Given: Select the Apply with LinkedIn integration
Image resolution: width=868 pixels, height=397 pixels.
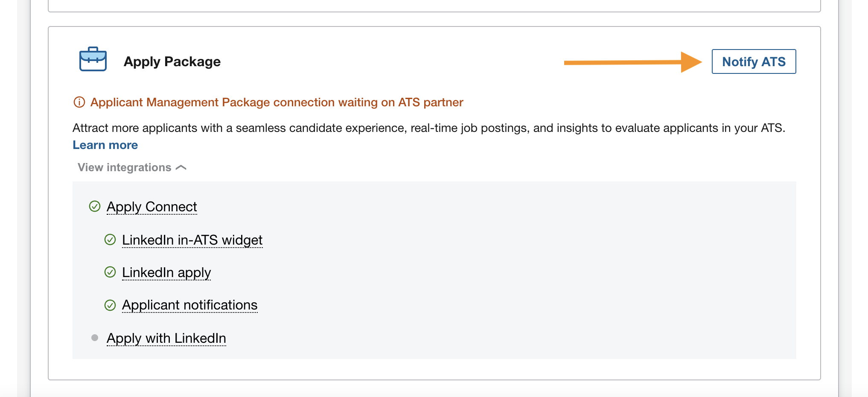Looking at the screenshot, I should coord(166,338).
